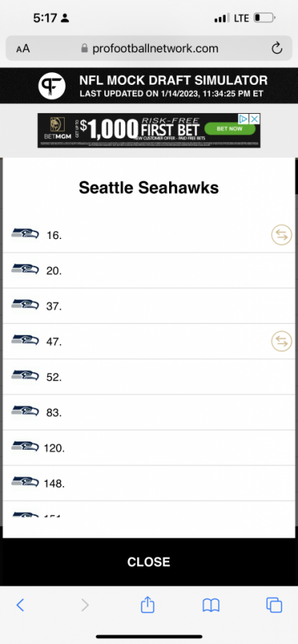This screenshot has width=298, height=644.
Task: Select the Seahawks pick 83 row
Action: [149, 412]
